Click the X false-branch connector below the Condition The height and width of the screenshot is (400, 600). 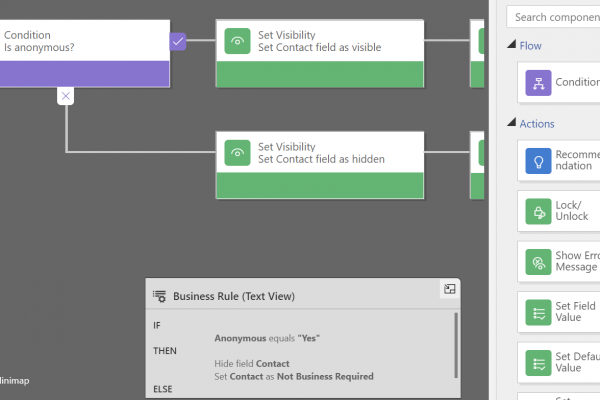(66, 96)
